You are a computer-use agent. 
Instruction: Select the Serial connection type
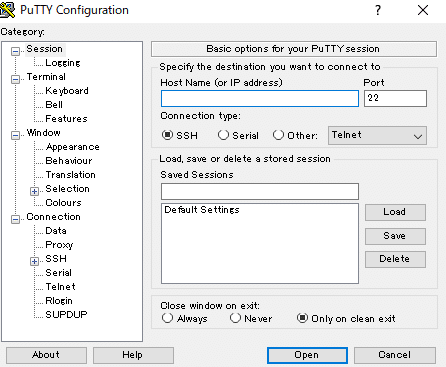tap(223, 135)
